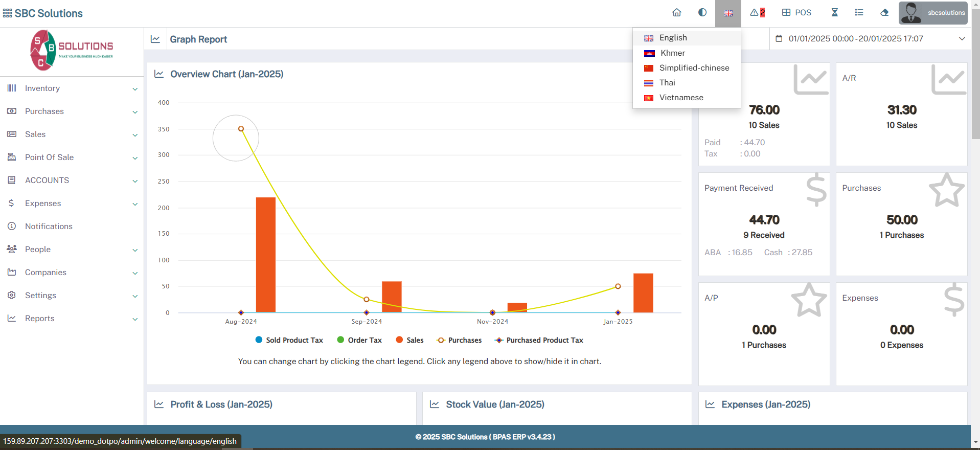980x450 pixels.
Task: Open the sbcsolutions user profile menu
Action: pos(933,13)
